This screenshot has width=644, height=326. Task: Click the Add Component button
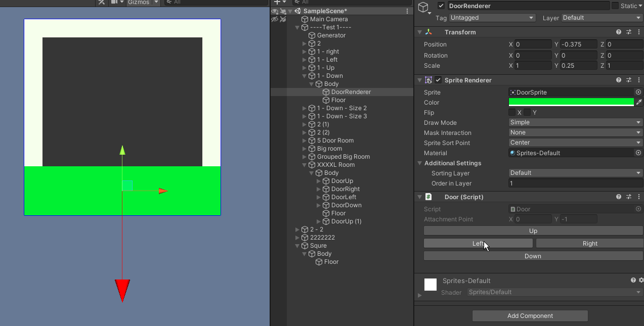pos(530,316)
